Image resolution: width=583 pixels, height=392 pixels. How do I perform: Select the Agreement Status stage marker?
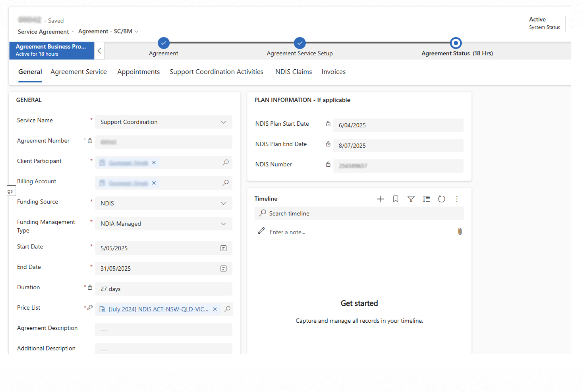click(456, 43)
